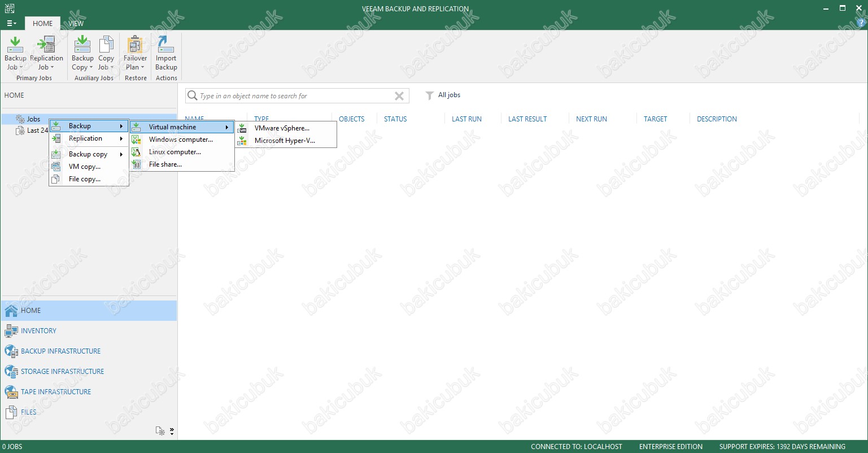This screenshot has height=453, width=868.
Task: Click the Windows computer menu icon
Action: tap(137, 140)
